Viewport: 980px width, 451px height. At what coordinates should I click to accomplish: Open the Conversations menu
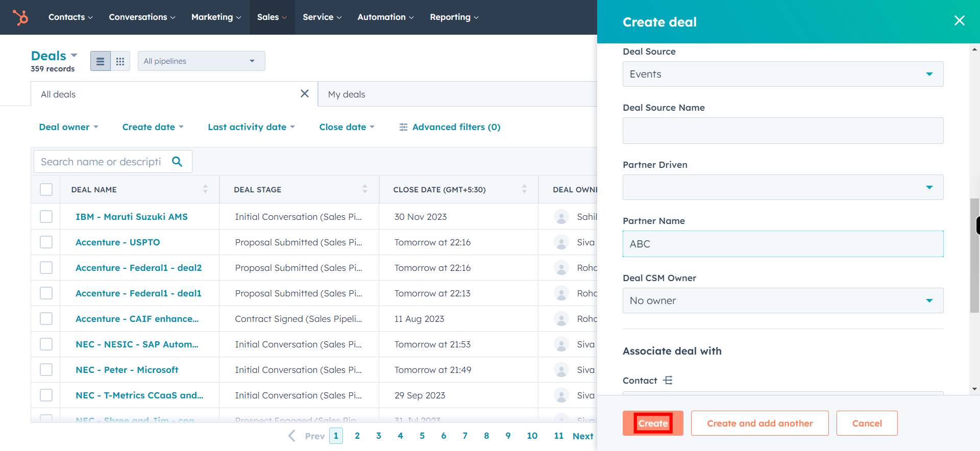point(142,17)
